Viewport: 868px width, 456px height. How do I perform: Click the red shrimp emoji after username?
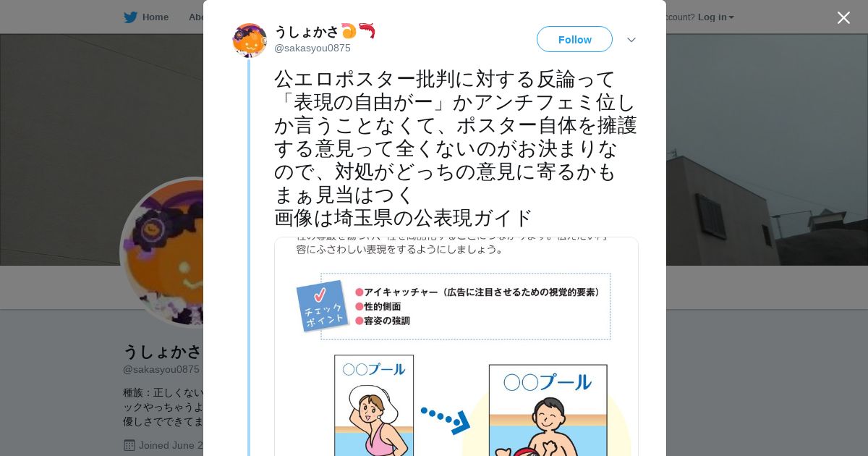point(367,31)
